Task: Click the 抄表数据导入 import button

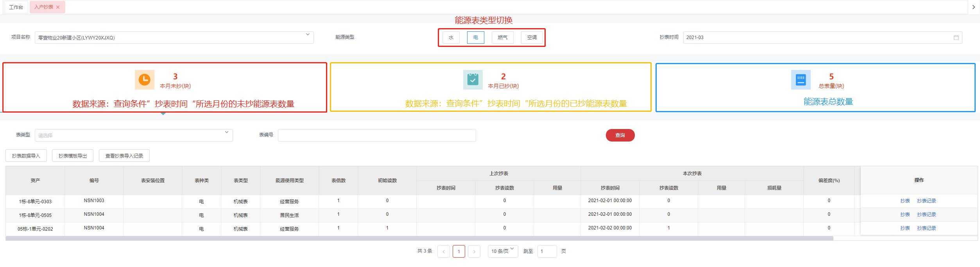Action: 26,156
